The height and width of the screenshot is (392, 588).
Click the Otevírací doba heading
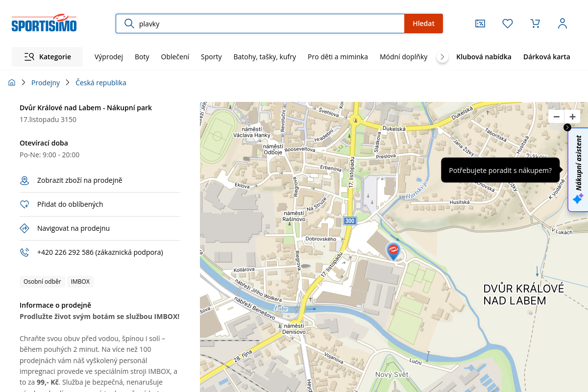(x=44, y=143)
